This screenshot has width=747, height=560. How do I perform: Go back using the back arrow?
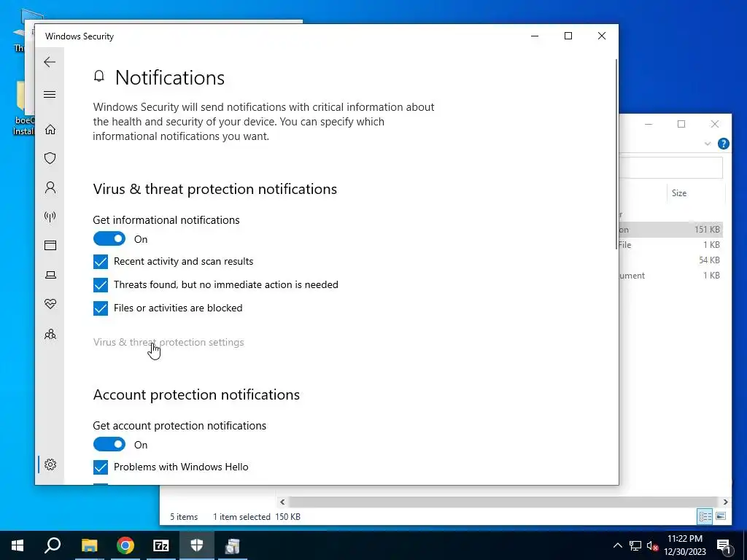(x=50, y=62)
